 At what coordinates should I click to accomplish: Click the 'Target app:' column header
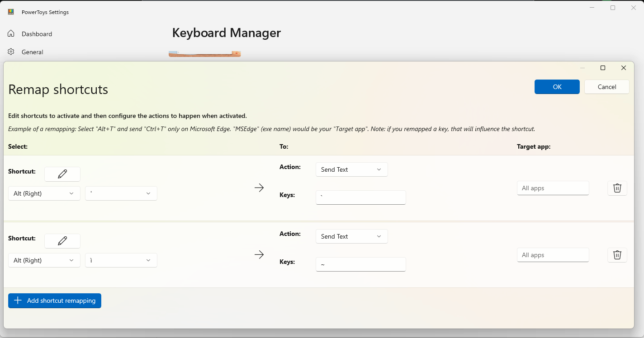534,146
